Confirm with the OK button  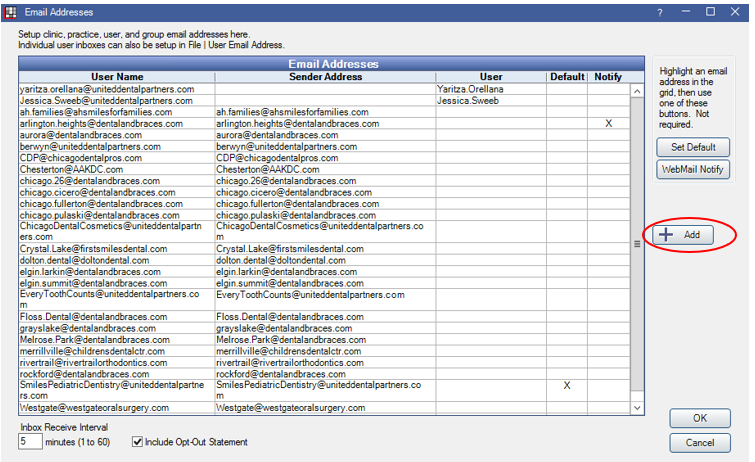tap(700, 418)
